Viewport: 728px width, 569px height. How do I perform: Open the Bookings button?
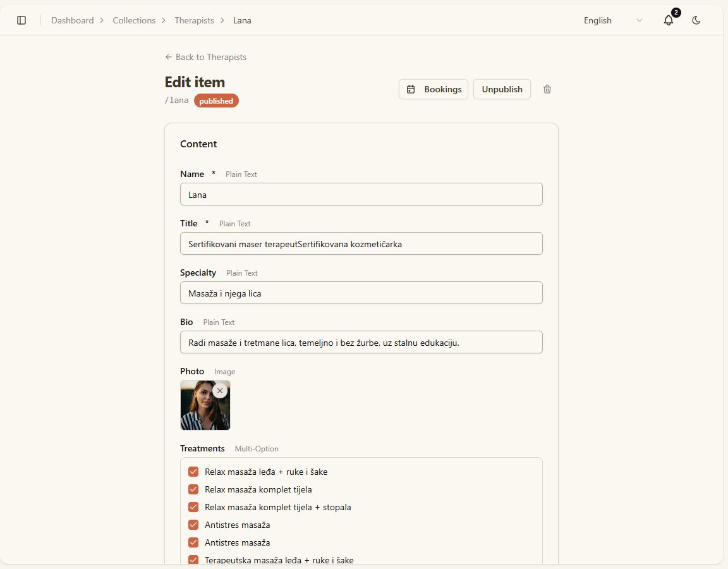point(433,89)
